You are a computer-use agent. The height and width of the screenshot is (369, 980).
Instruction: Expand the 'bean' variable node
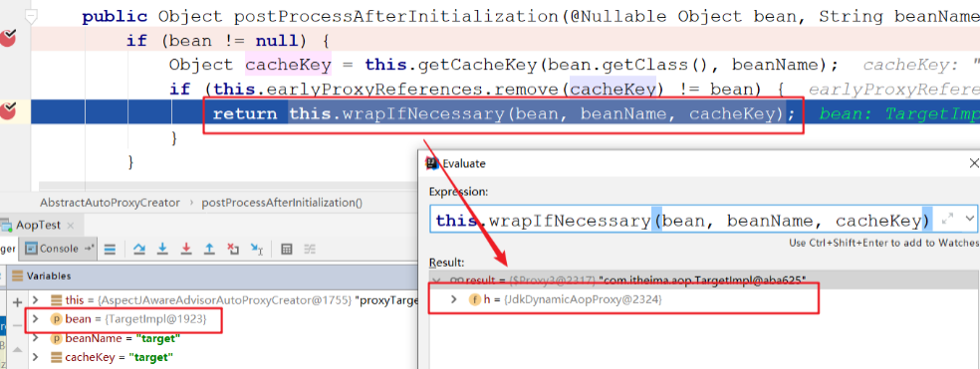tap(36, 319)
